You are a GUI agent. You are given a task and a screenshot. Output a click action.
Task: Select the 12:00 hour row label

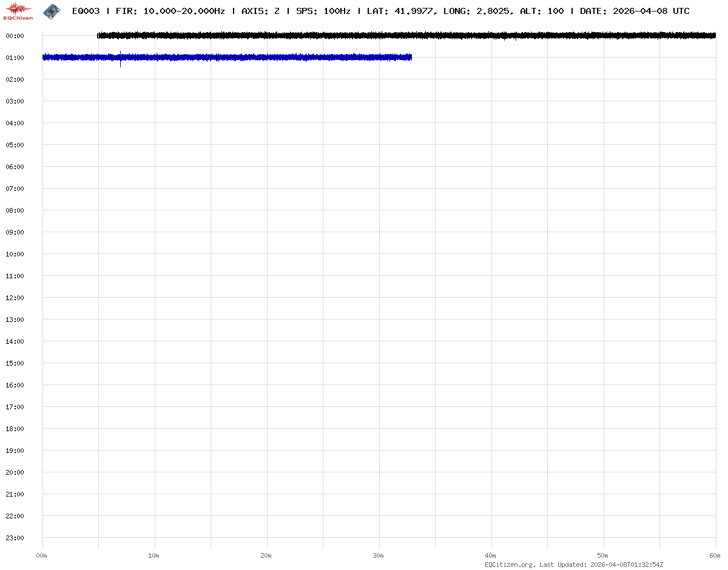tap(15, 298)
